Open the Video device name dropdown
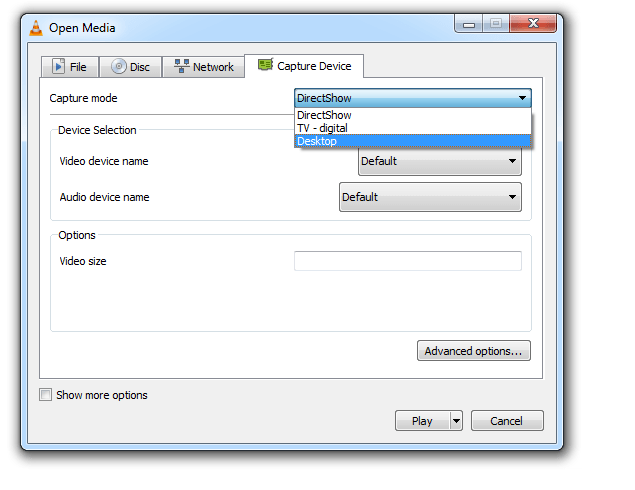Screen dimensions: 635x490 (439, 161)
